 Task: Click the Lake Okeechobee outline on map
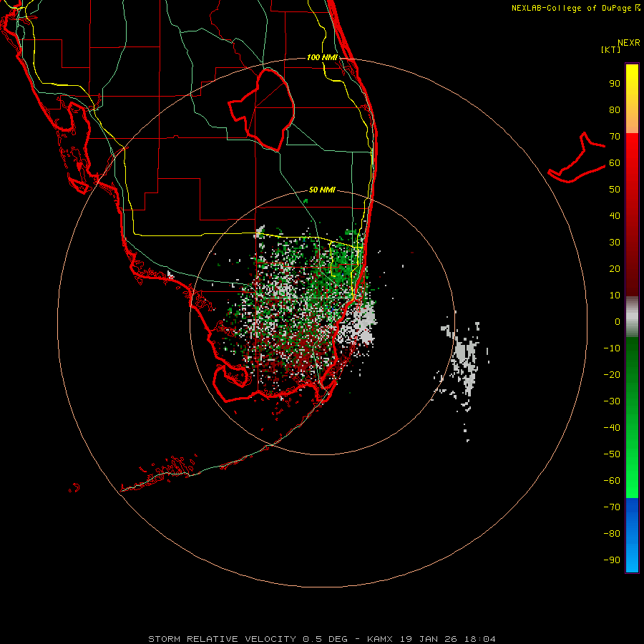pos(261,109)
